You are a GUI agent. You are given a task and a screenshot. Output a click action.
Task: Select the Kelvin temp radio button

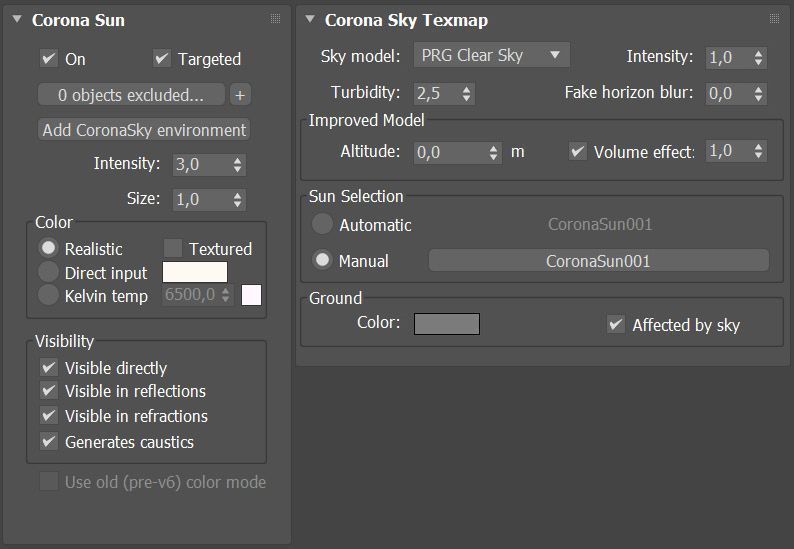pyautogui.click(x=48, y=295)
